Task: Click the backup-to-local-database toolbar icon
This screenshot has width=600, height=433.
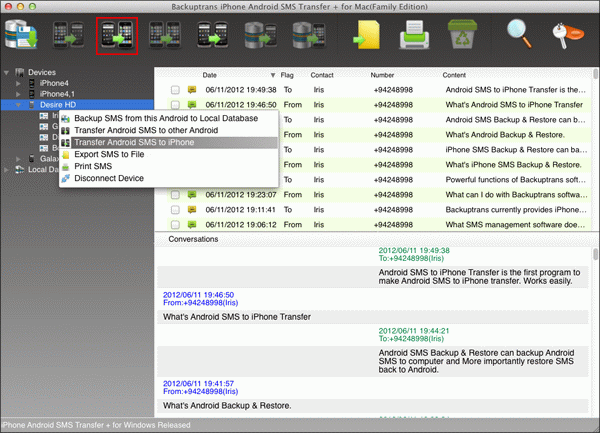Action: 21,35
